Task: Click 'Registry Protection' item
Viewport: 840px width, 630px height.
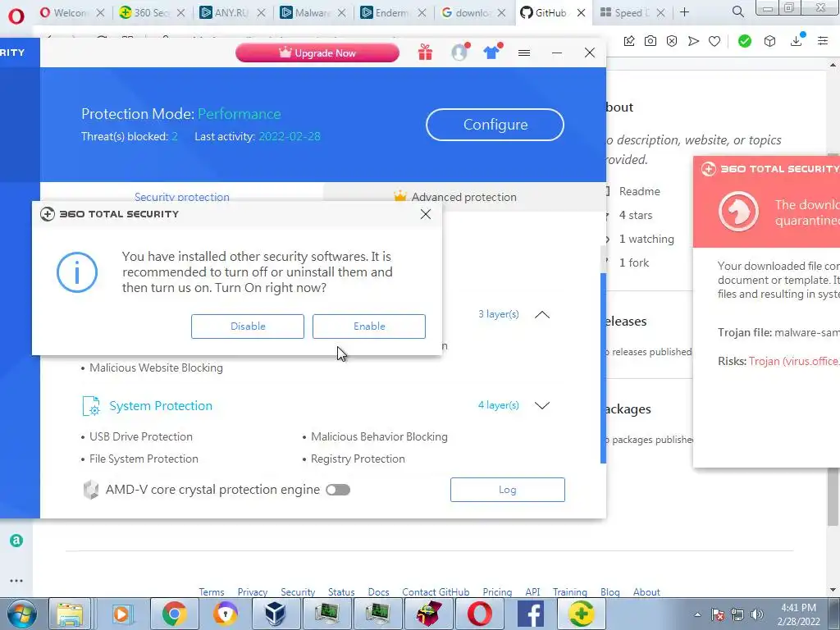Action: [x=358, y=459]
